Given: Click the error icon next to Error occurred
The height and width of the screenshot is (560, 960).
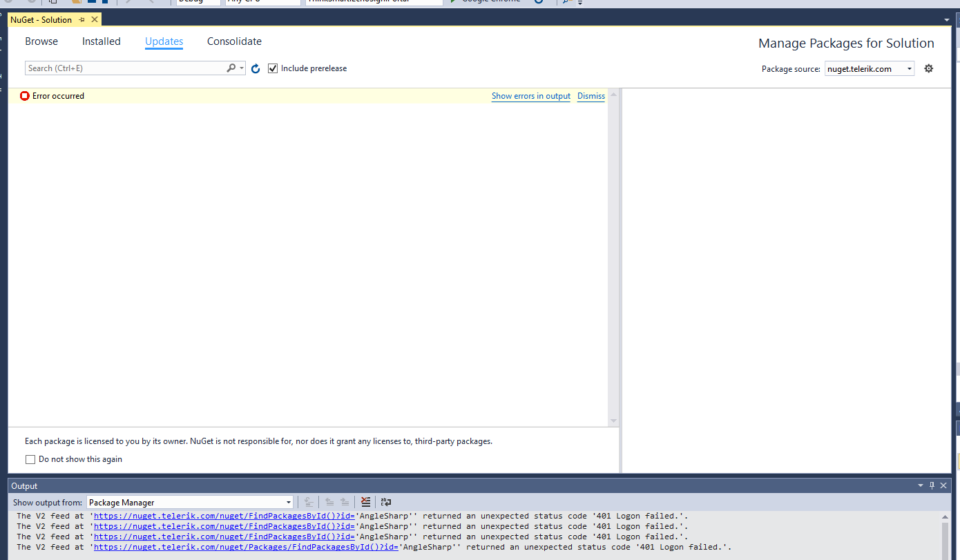Looking at the screenshot, I should [x=24, y=96].
